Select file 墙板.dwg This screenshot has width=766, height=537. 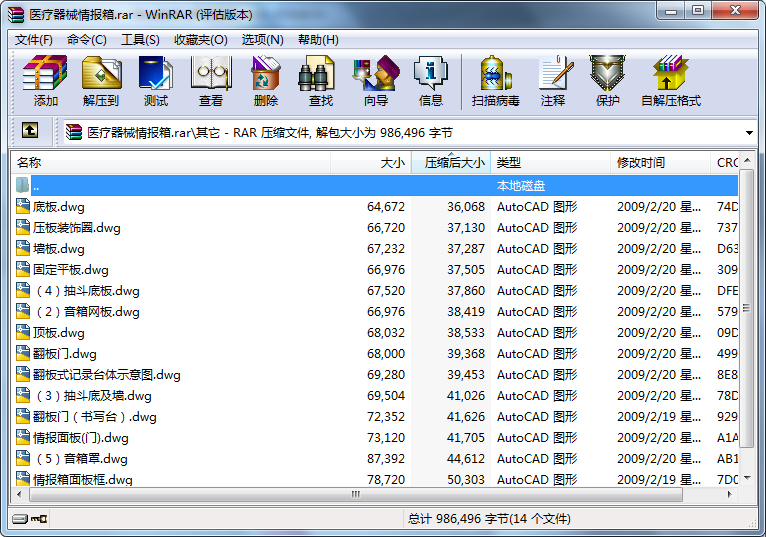[x=59, y=249]
